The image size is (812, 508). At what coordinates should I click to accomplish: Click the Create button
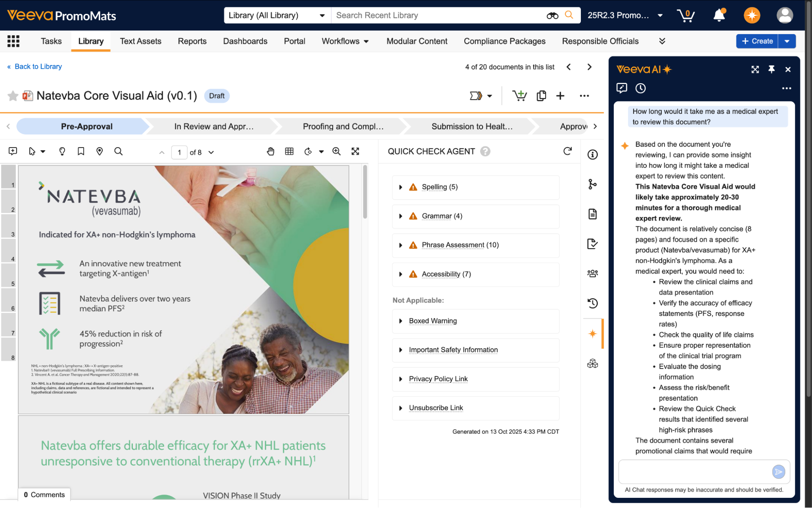[x=757, y=41]
